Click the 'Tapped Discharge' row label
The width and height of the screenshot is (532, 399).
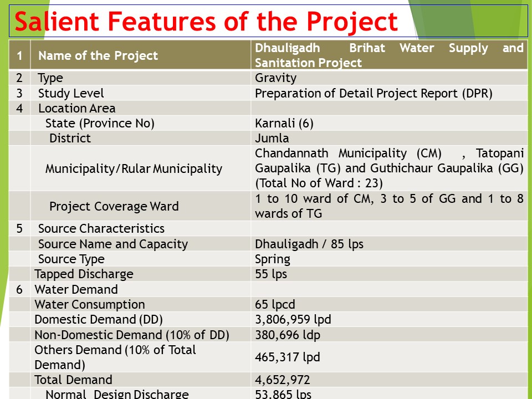point(84,274)
